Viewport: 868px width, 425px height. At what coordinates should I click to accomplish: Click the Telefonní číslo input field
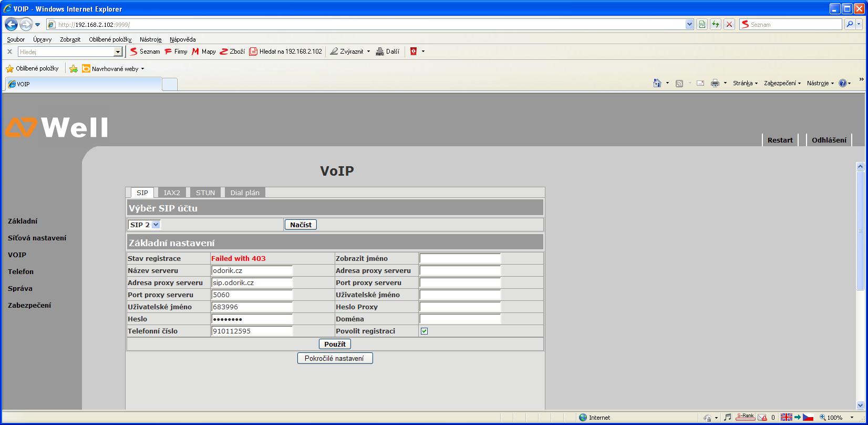tap(252, 331)
